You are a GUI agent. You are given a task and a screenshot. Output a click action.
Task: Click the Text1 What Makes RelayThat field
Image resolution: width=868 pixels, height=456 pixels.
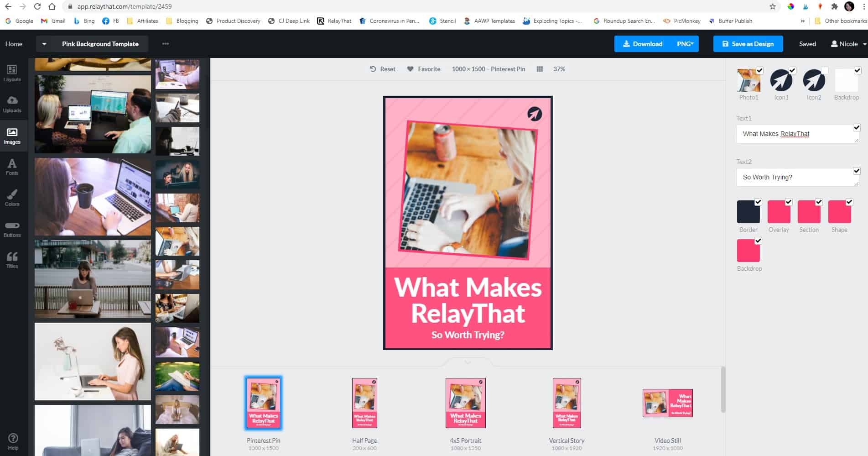point(797,134)
